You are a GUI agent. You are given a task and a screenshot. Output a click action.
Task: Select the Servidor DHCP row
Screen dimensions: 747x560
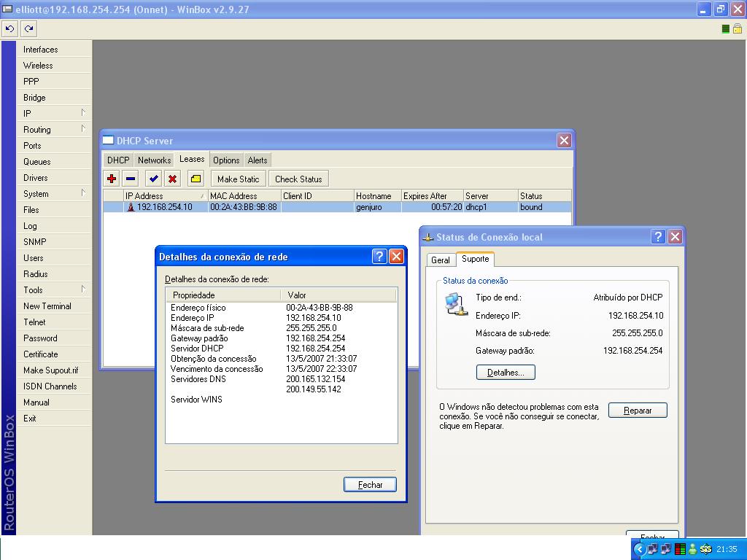(x=281, y=349)
